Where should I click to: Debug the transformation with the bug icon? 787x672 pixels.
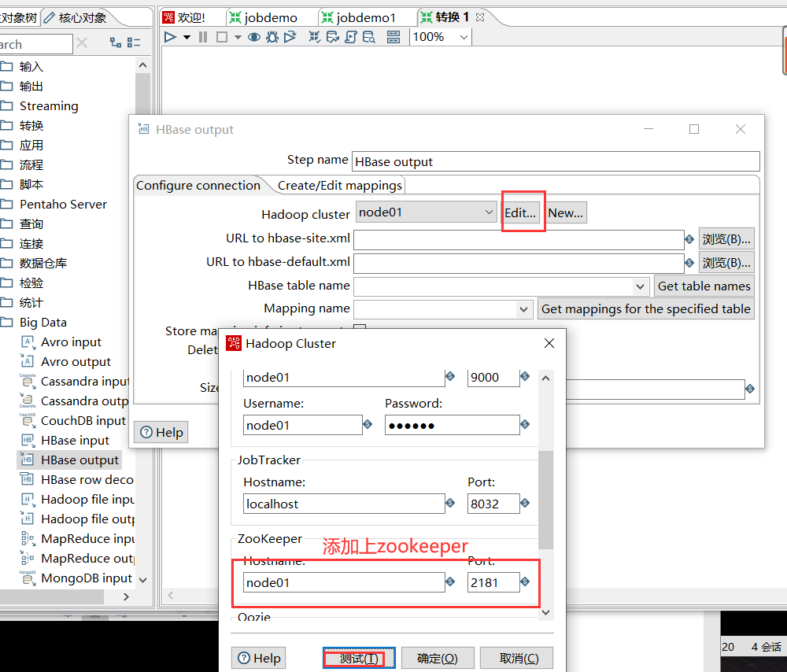tap(270, 36)
